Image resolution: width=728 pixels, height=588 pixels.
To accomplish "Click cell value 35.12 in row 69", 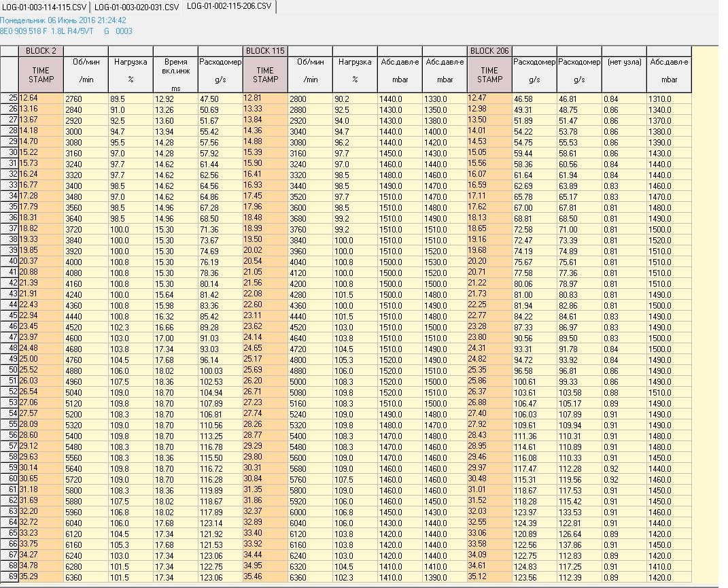I will point(489,577).
